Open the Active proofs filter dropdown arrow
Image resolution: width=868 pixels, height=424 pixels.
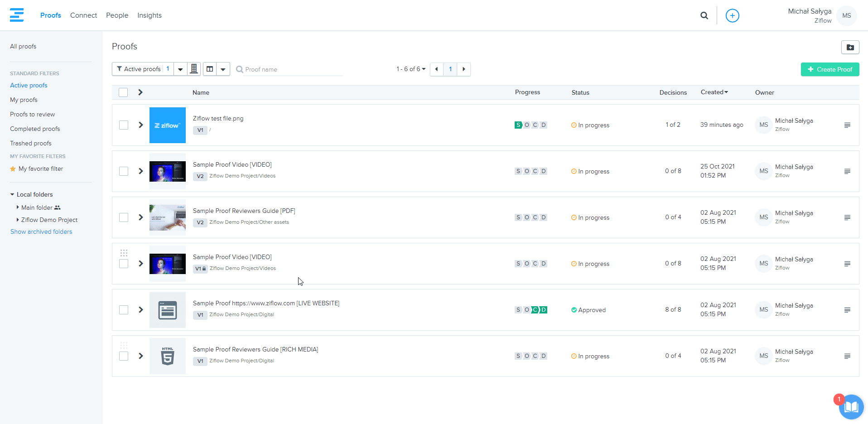tap(180, 69)
